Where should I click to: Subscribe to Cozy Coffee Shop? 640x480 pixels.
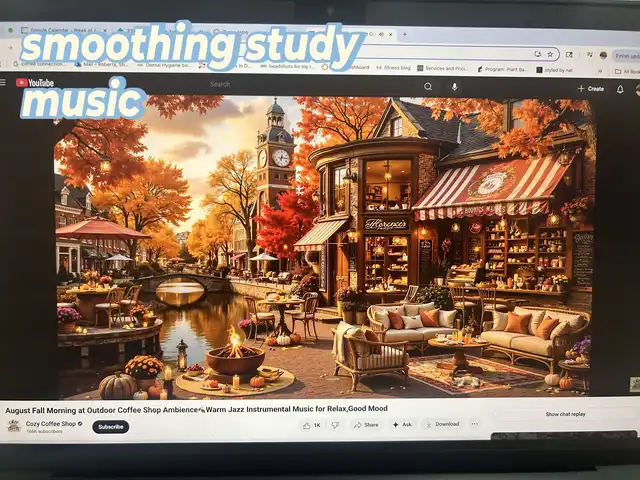pyautogui.click(x=110, y=427)
